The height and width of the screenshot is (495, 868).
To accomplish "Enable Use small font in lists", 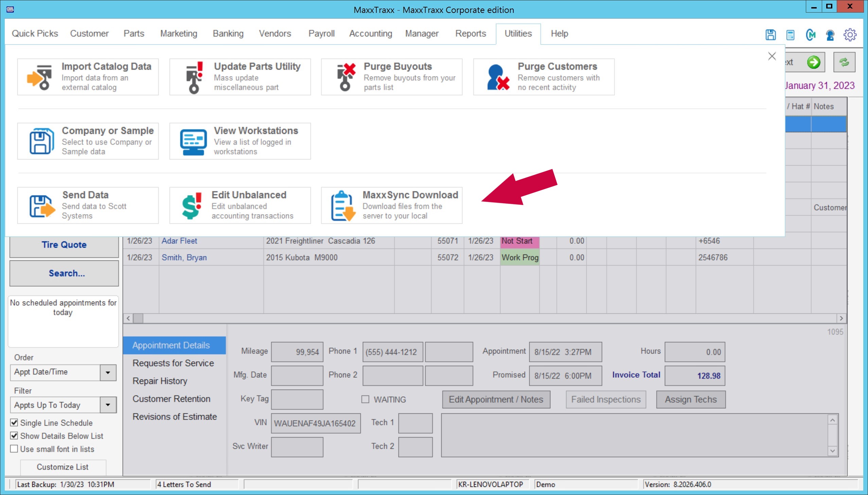I will tap(14, 449).
